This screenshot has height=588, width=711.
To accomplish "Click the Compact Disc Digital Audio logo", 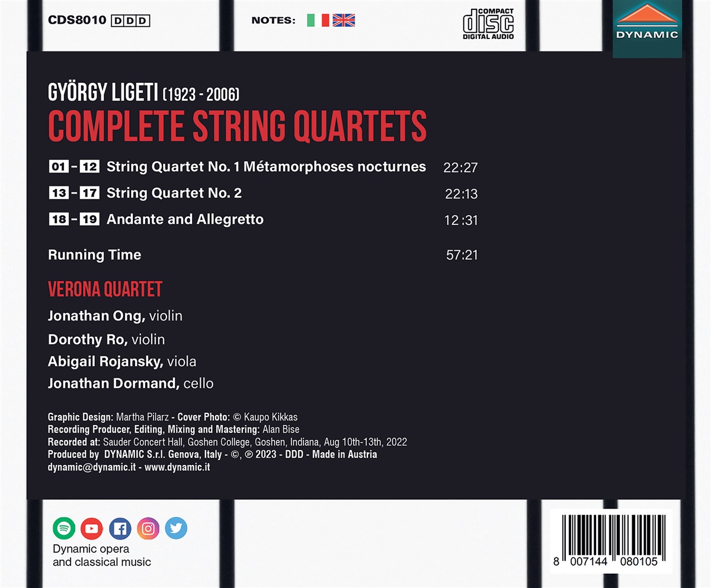I will click(488, 23).
